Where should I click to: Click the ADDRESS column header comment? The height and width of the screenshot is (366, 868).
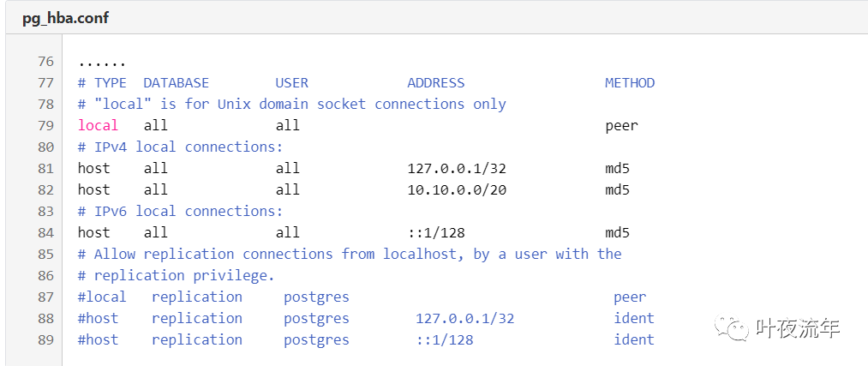tap(436, 83)
